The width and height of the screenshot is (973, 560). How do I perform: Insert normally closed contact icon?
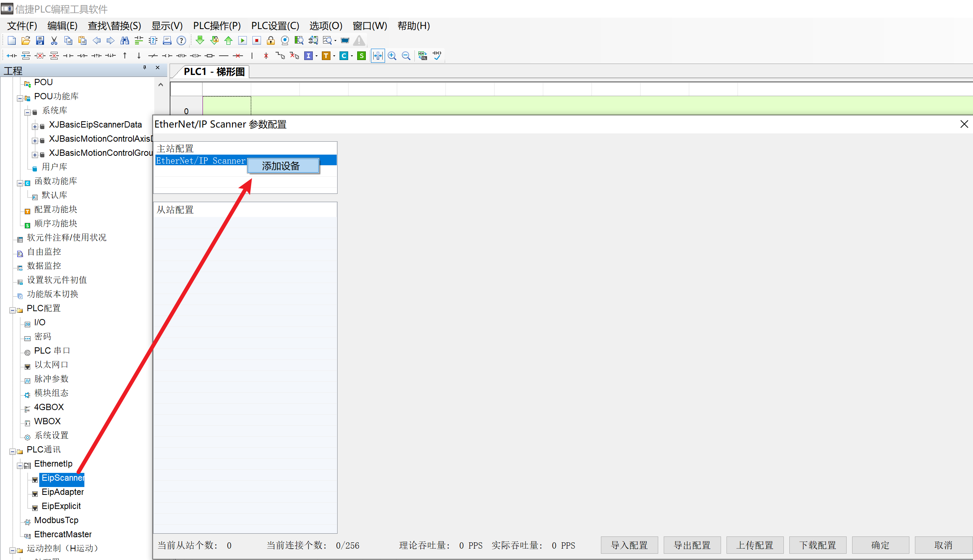tap(82, 56)
